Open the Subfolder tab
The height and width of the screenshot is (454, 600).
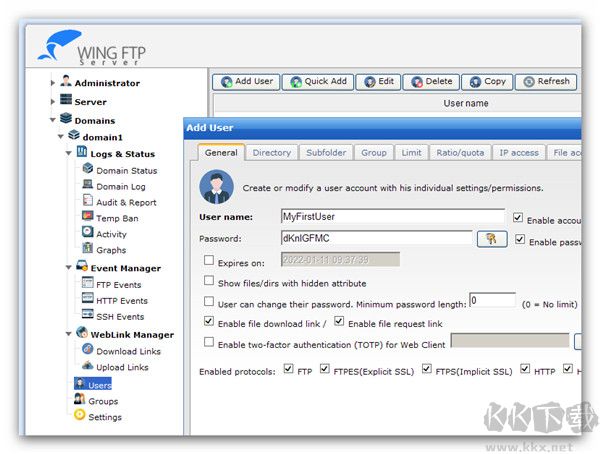pyautogui.click(x=326, y=152)
